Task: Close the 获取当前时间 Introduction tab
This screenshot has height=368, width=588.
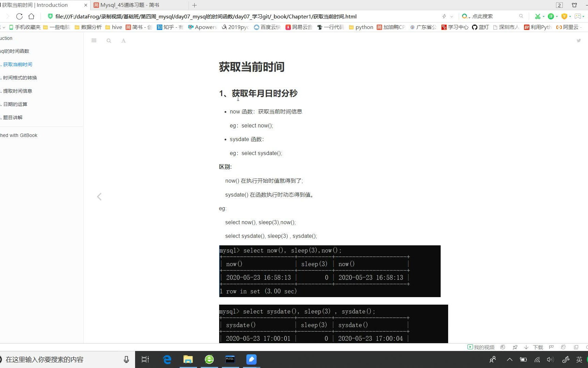Action: click(x=85, y=5)
